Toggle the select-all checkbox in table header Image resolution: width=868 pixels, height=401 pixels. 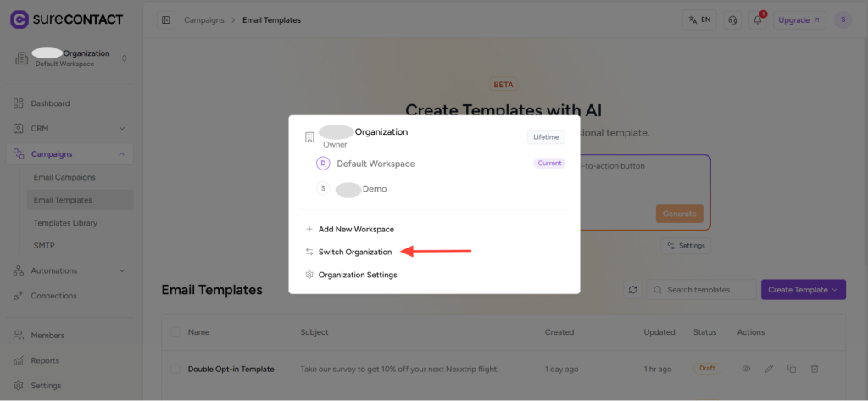coord(175,332)
